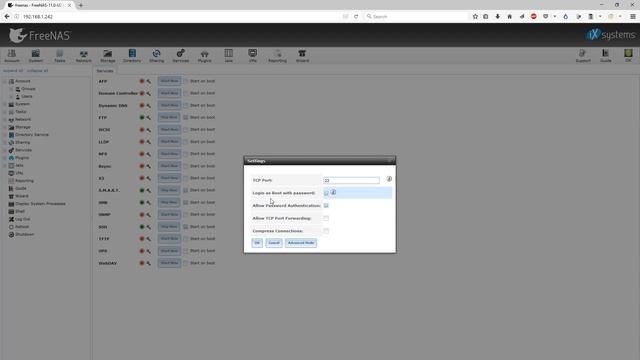
Task: Open the Storage toolbar icon
Action: coord(108,56)
